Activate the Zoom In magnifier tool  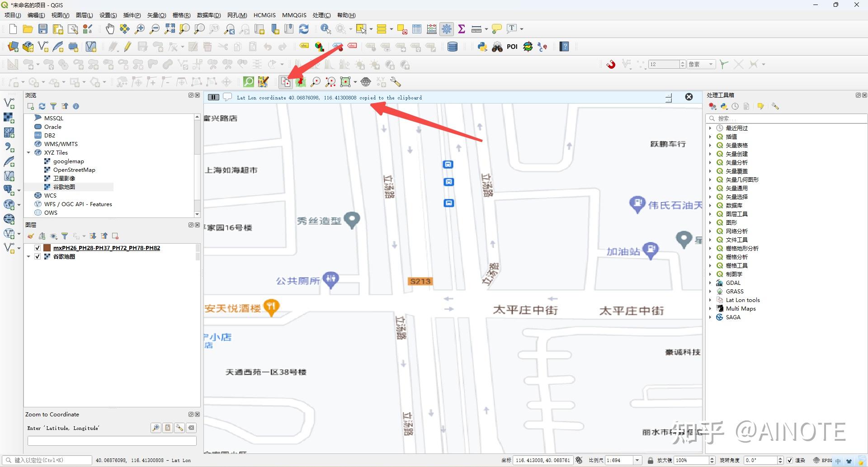[x=140, y=29]
